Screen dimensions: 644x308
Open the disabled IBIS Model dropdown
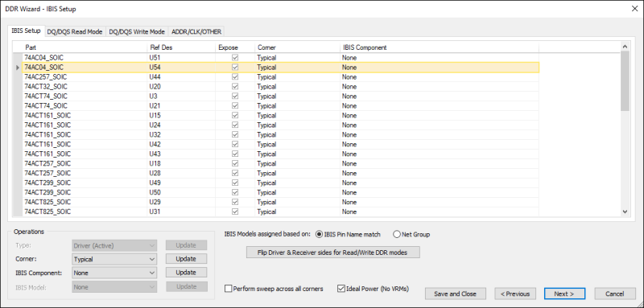click(114, 287)
